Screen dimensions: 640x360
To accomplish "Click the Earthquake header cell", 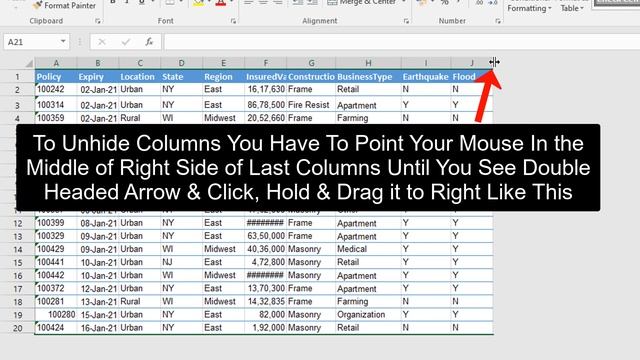I will 426,77.
